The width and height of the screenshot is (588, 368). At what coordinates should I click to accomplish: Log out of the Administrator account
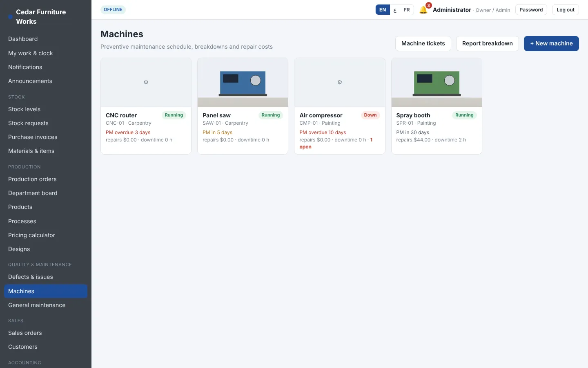click(x=565, y=10)
